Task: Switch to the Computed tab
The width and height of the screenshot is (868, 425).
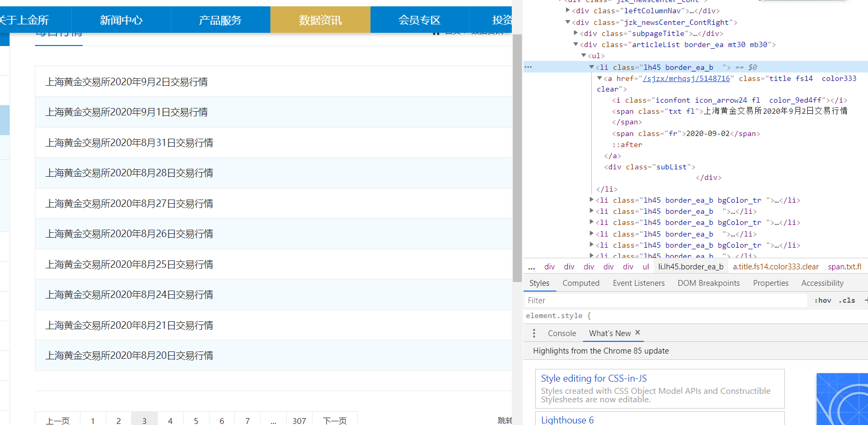Action: [x=581, y=283]
